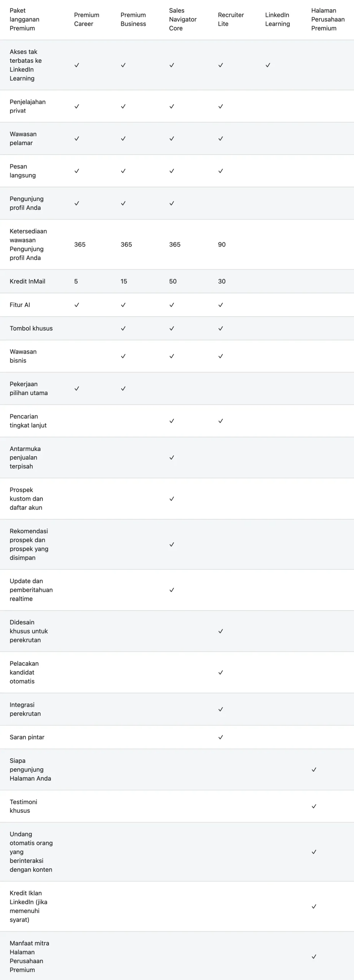Viewport: 354px width, 980px height.
Task: Click the checkmark in the Testimoni khusus row
Action: pos(314,806)
